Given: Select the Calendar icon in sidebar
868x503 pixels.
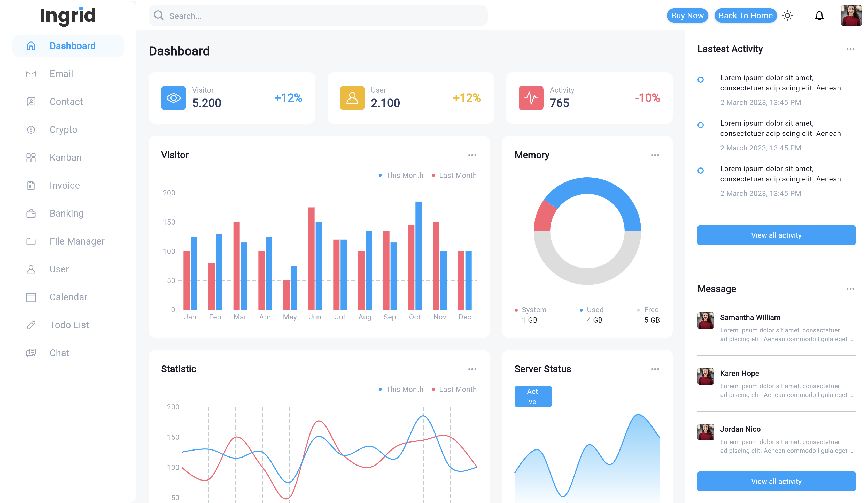Looking at the screenshot, I should pos(31,297).
